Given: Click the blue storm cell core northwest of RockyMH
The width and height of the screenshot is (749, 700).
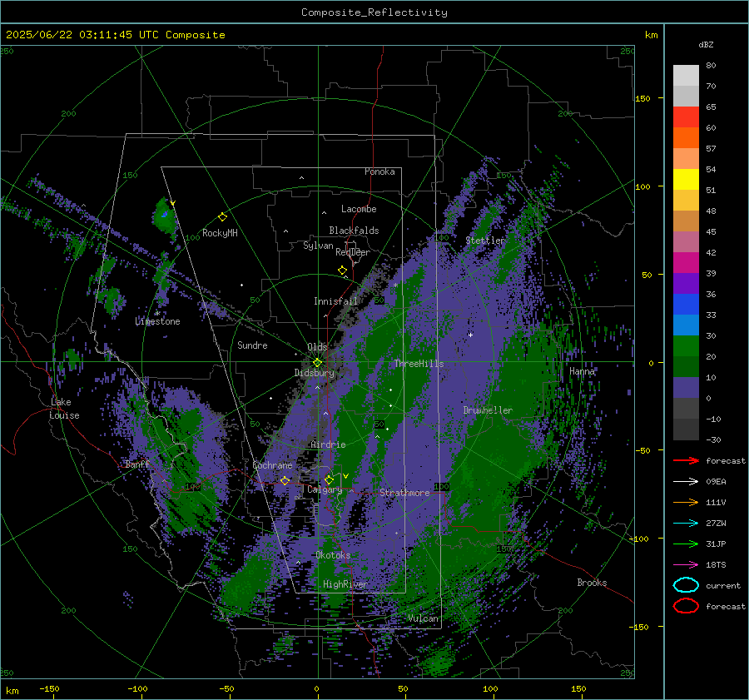Looking at the screenshot, I should click(x=165, y=214).
